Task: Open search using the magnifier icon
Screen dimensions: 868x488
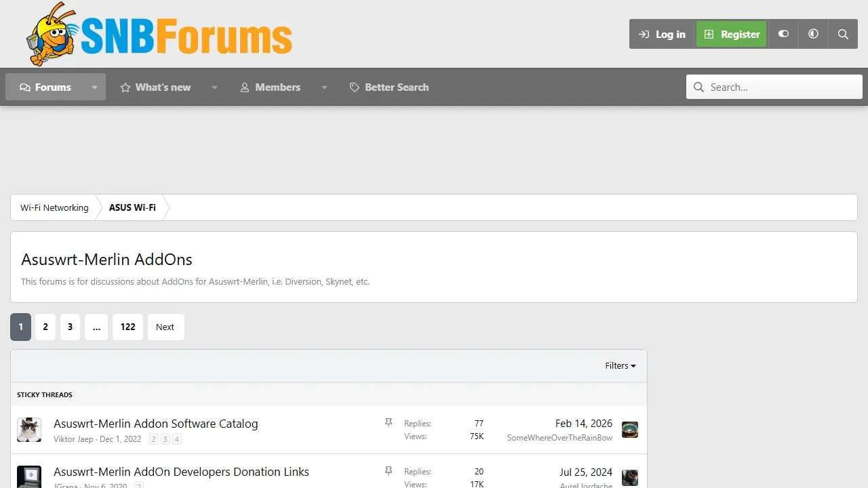Action: click(x=843, y=33)
